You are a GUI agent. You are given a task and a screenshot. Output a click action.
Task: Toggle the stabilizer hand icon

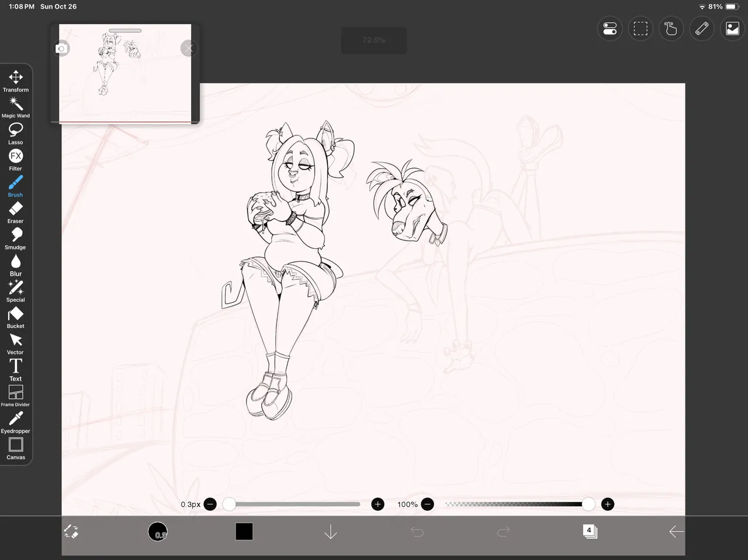click(671, 29)
